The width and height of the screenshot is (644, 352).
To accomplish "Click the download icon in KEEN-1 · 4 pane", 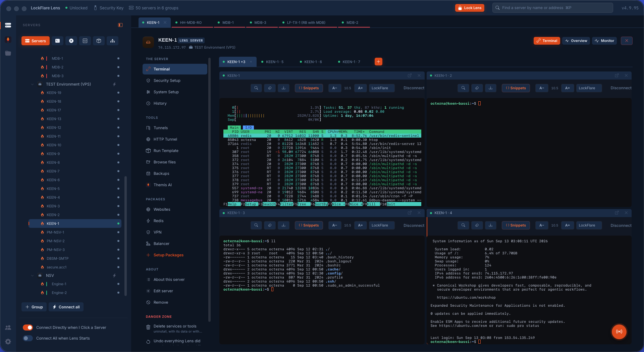I will click(491, 225).
